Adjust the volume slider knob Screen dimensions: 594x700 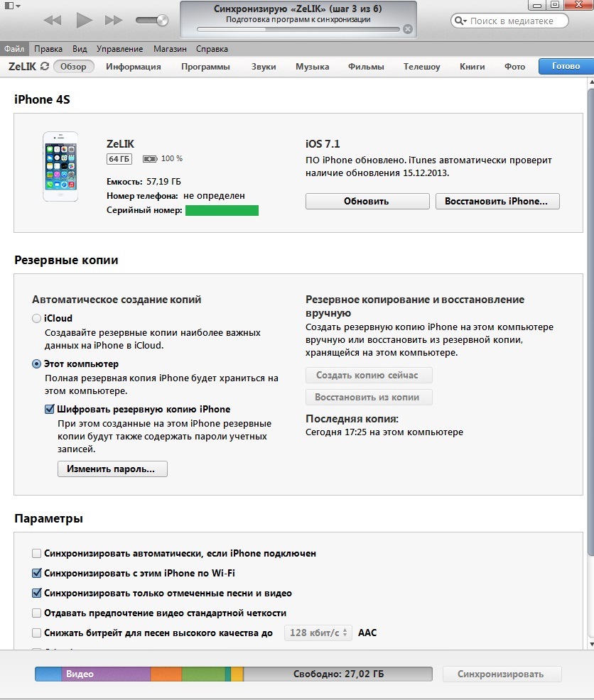coord(163,20)
